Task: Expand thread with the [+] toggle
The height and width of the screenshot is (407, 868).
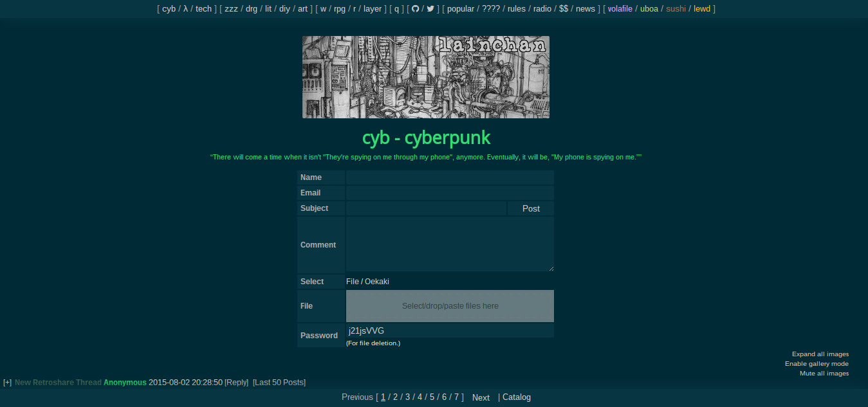Action: [x=7, y=383]
